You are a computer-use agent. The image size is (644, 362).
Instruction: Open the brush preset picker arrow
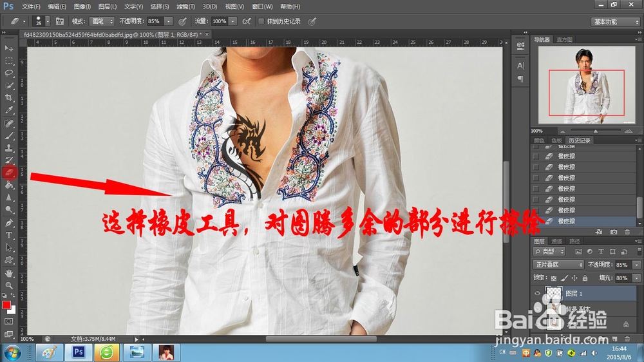click(47, 21)
